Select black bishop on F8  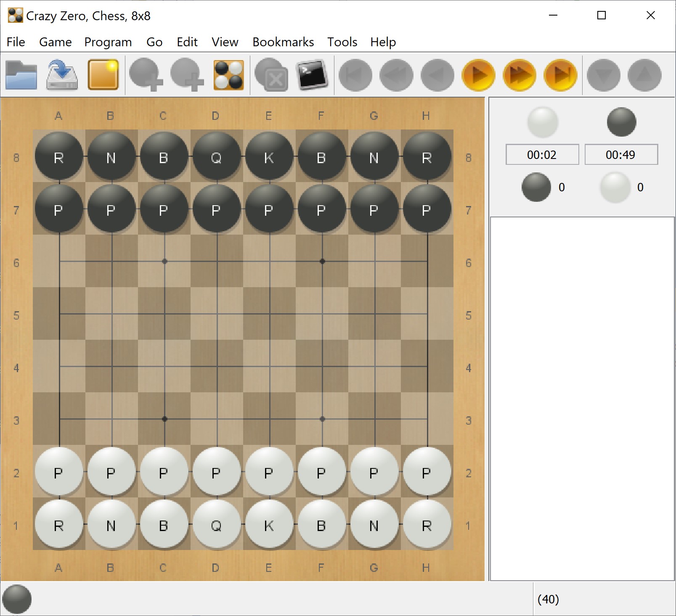pos(322,156)
